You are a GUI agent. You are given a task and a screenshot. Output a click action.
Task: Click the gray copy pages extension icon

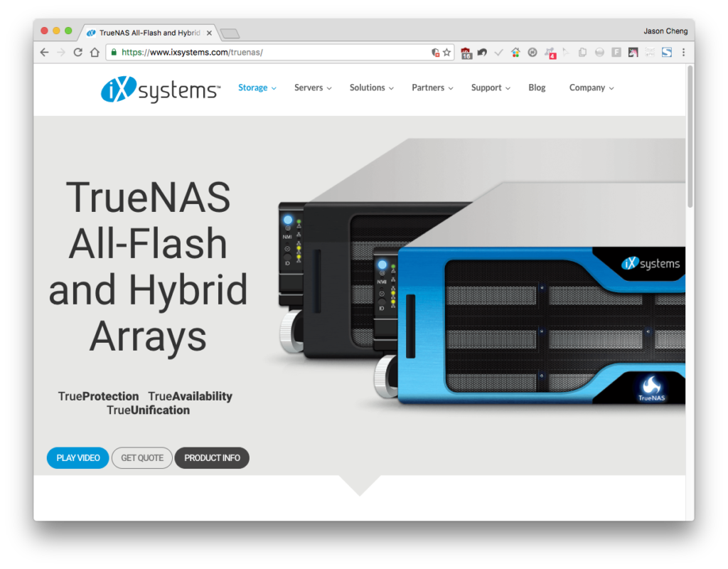(582, 53)
